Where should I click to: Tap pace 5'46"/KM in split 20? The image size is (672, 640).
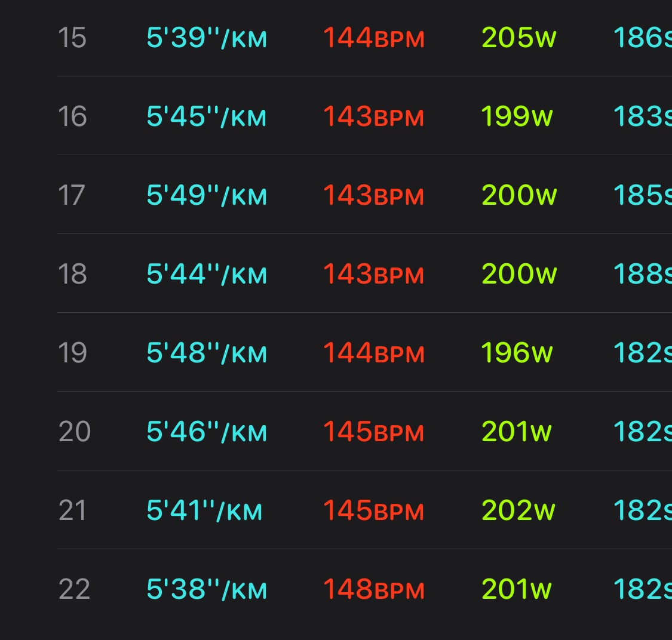pyautogui.click(x=207, y=432)
